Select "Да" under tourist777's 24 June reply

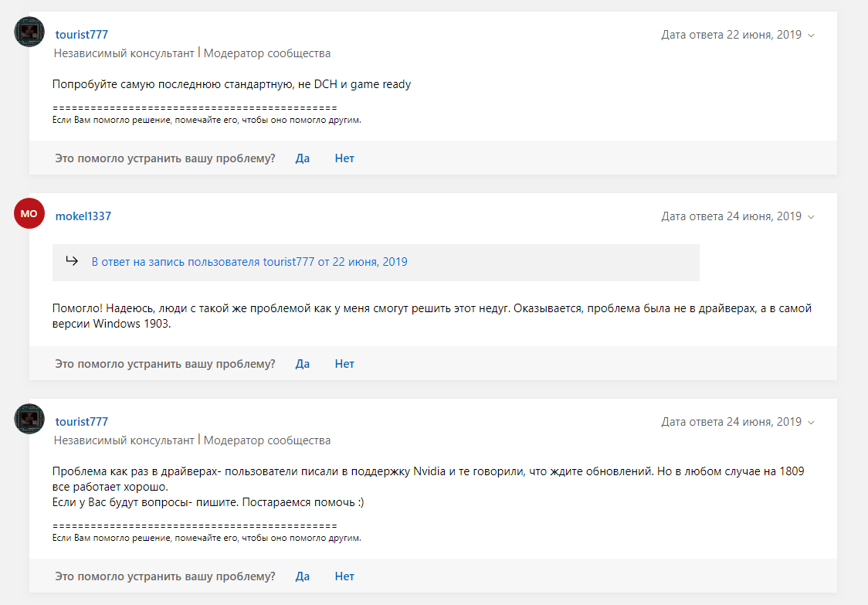pyautogui.click(x=302, y=576)
